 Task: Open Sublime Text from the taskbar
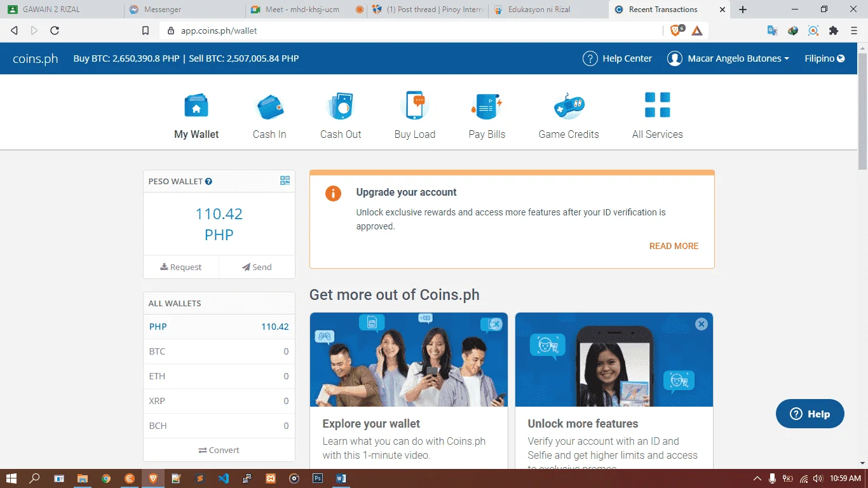(200, 478)
